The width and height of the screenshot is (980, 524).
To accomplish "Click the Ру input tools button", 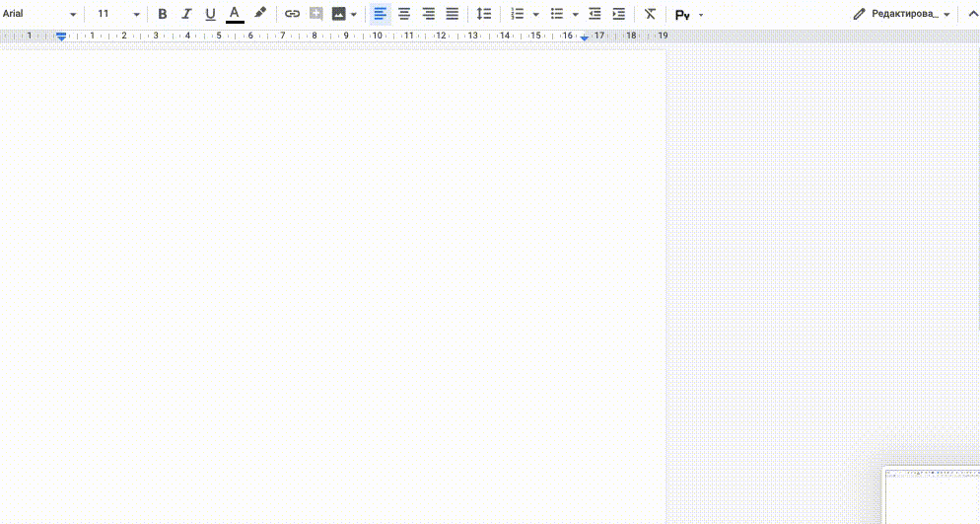I will (x=682, y=15).
